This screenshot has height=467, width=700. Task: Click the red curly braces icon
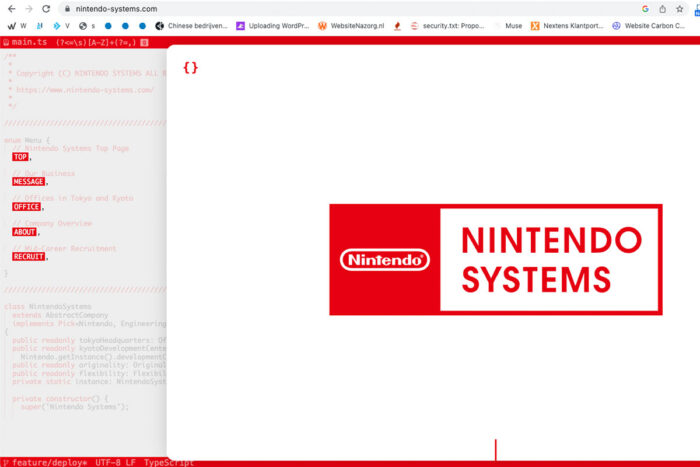191,68
